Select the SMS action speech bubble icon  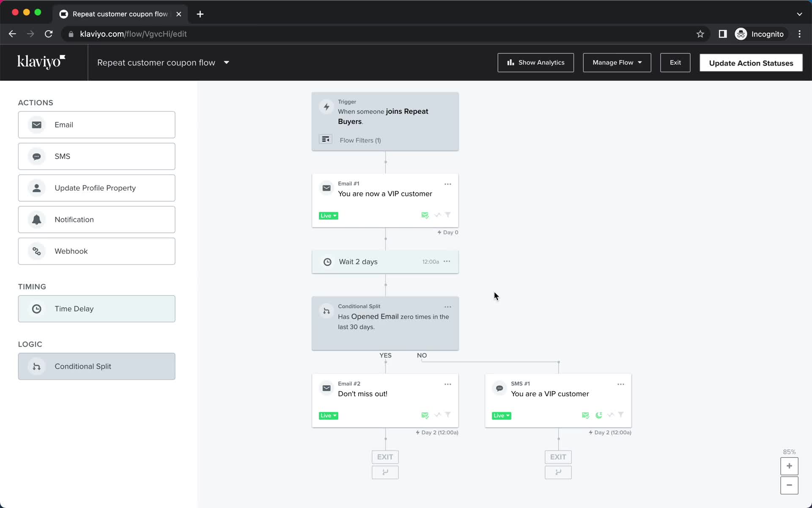[x=37, y=157]
